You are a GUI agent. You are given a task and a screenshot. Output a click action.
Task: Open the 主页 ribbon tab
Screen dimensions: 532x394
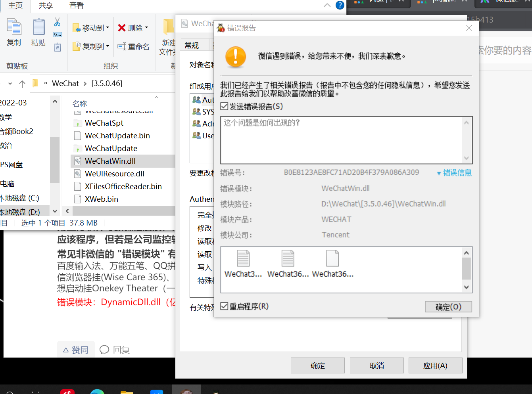(x=15, y=6)
